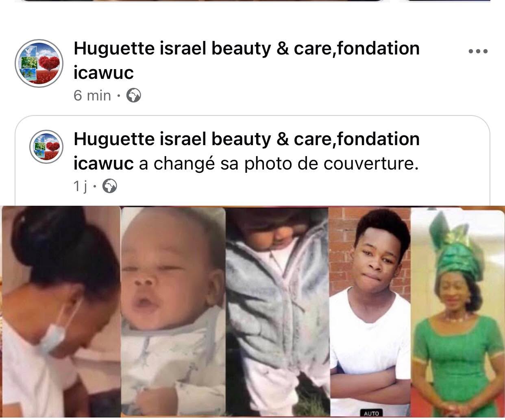Tap the partial card at the top right corner
505x420 pixels.
point(445,1)
